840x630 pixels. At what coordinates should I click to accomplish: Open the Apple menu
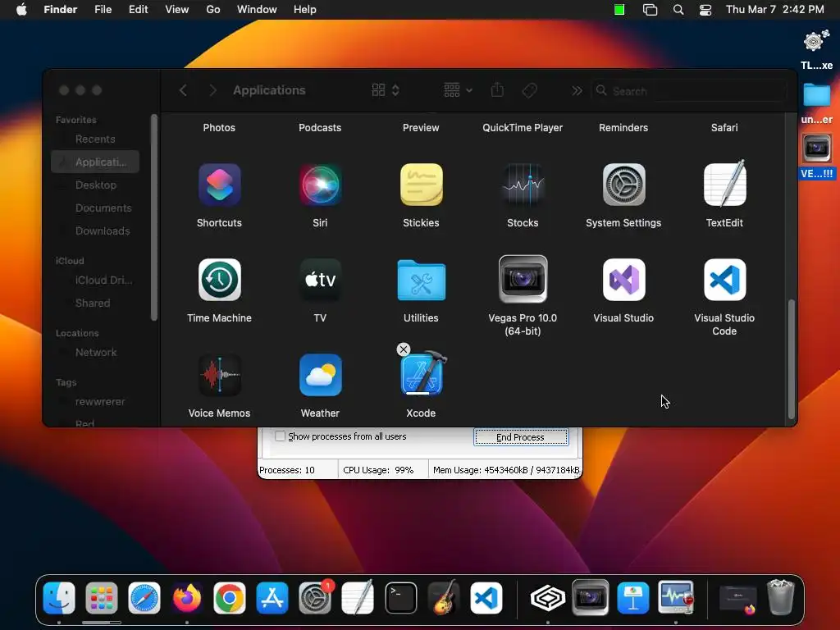(21, 10)
